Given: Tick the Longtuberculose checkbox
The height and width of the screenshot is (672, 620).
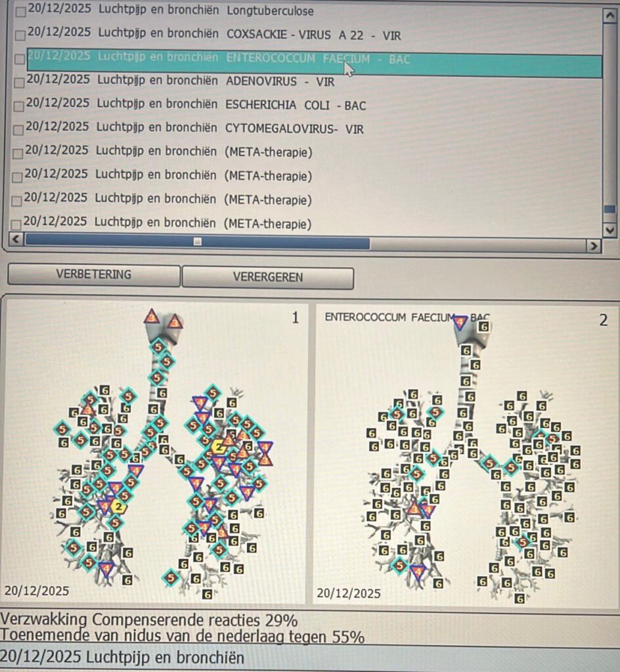Looking at the screenshot, I should click(21, 12).
